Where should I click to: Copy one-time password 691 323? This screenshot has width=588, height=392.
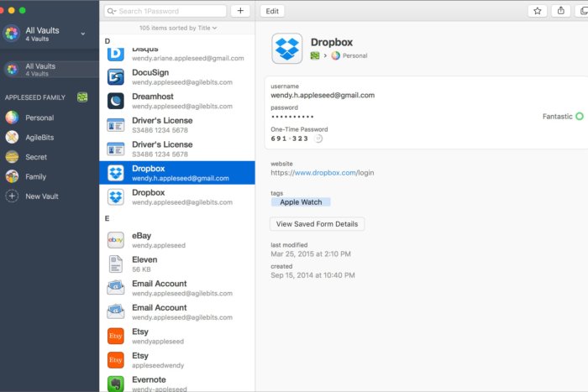click(290, 139)
